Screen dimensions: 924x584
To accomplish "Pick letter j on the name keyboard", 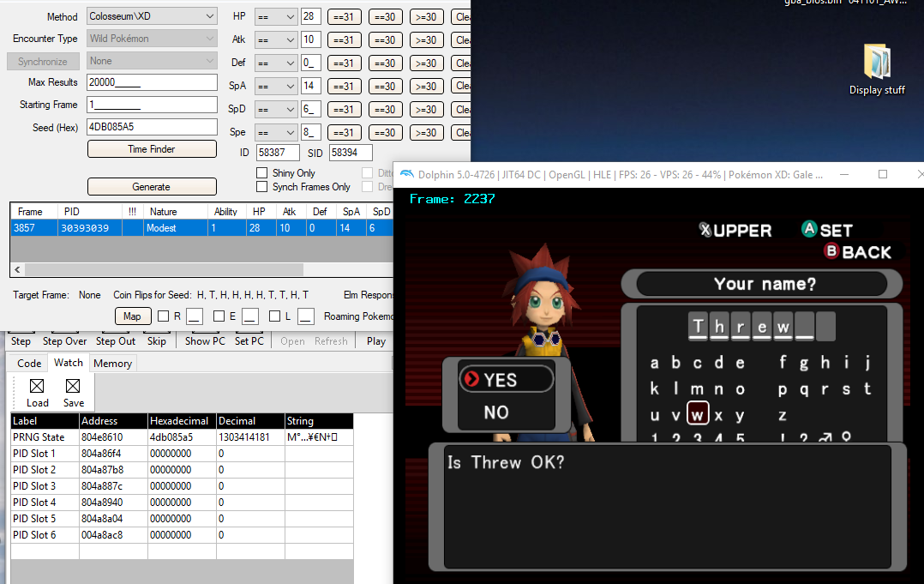I will click(867, 363).
